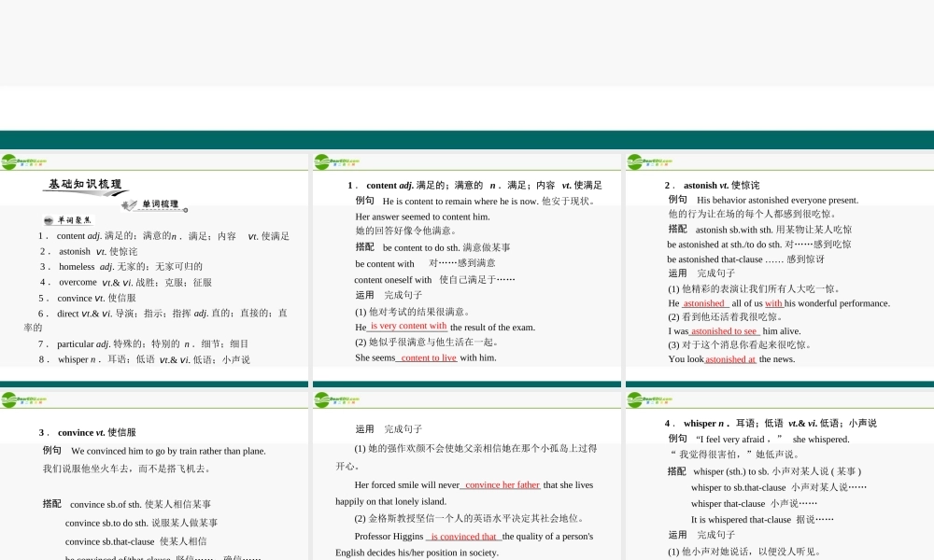Click red answer 'convince her father'

tap(502, 485)
